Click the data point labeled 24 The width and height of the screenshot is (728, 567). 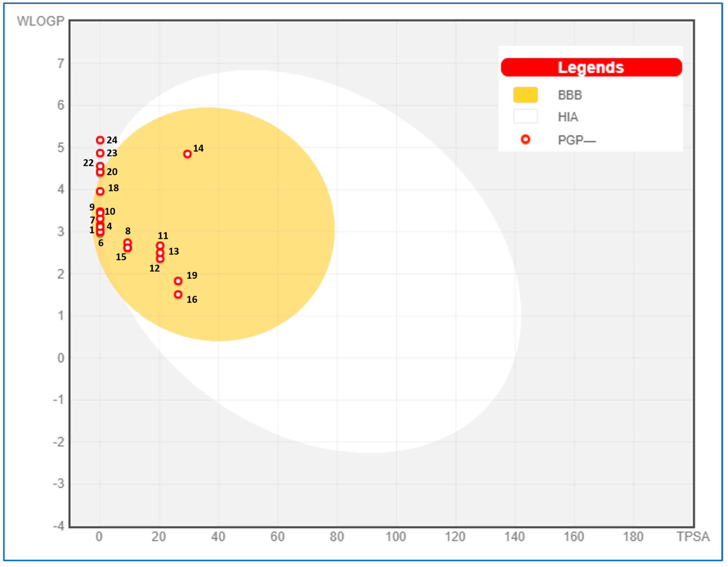[x=100, y=140]
